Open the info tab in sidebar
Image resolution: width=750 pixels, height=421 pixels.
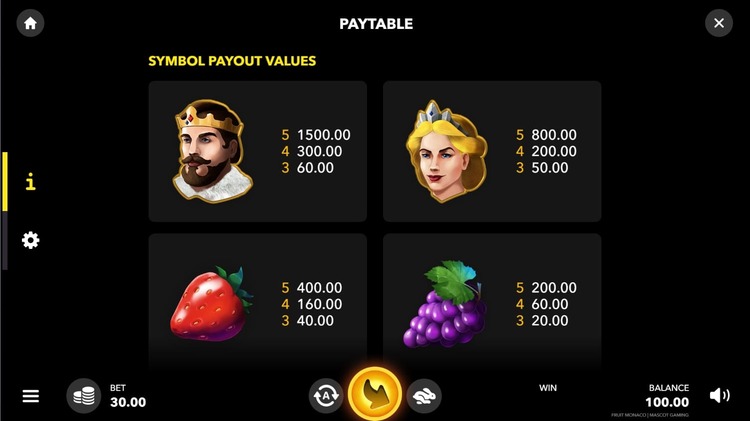(30, 182)
